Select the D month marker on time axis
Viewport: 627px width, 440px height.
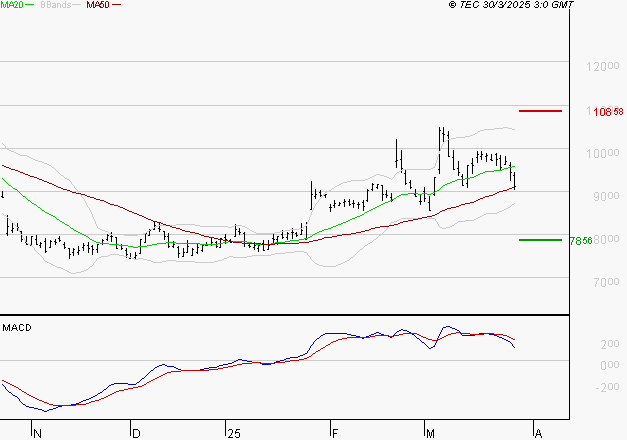click(x=136, y=433)
